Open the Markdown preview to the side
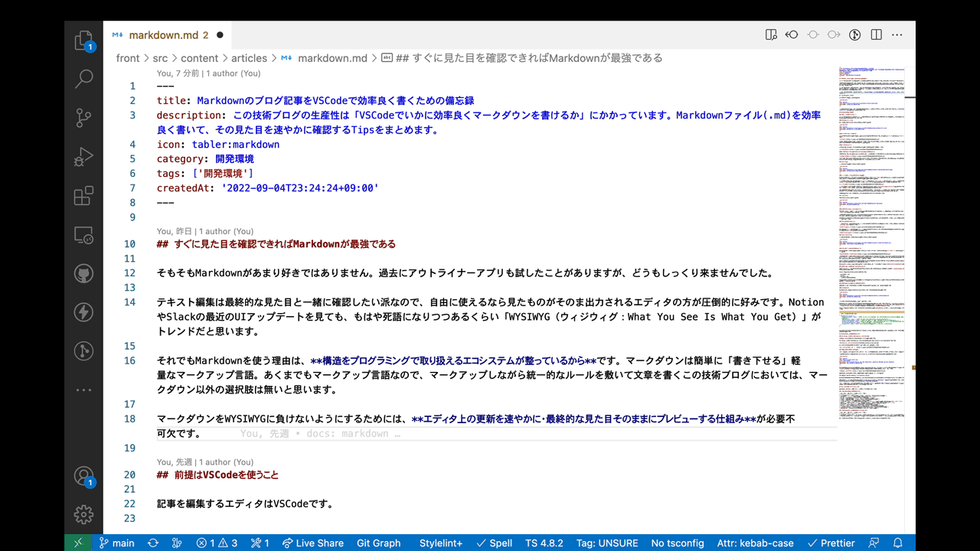 [770, 34]
